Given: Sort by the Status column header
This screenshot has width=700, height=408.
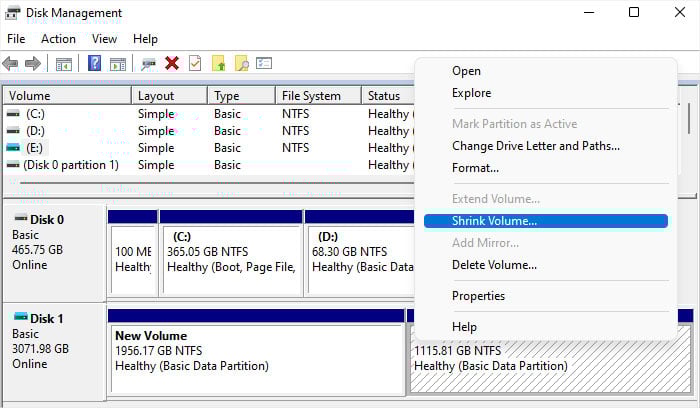Looking at the screenshot, I should click(x=388, y=96).
